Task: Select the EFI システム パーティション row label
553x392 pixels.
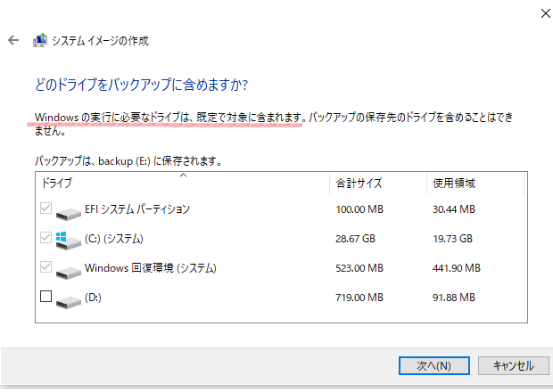Action: pyautogui.click(x=137, y=209)
